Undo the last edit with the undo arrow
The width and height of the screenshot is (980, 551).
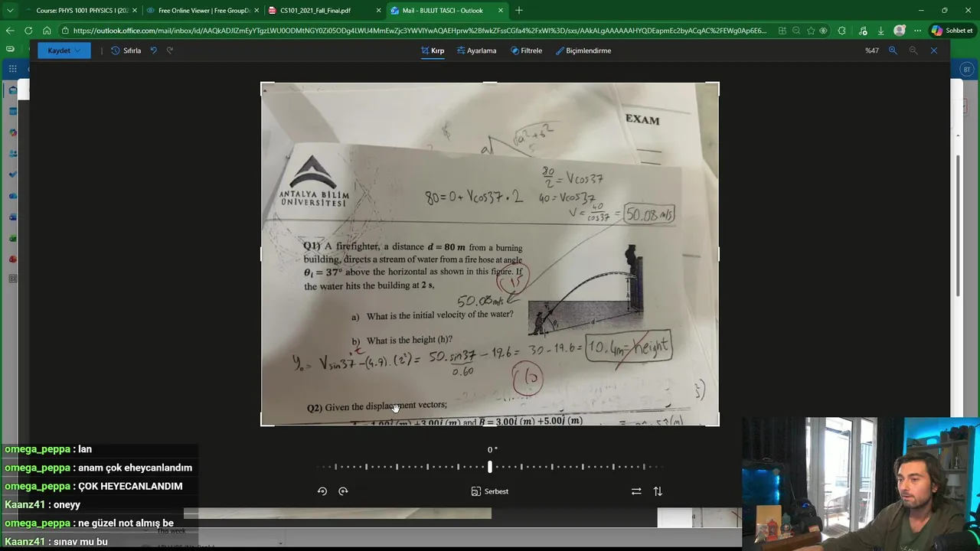click(154, 51)
